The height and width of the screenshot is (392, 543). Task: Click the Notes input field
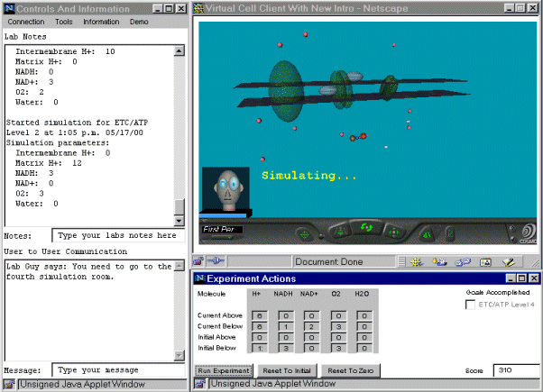tap(117, 235)
